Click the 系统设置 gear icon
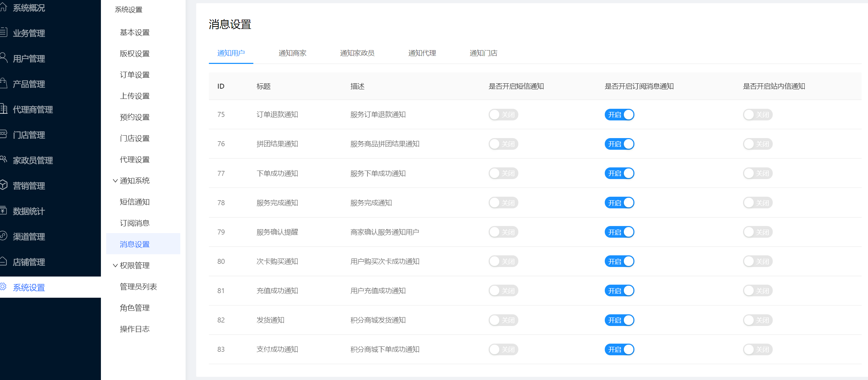The image size is (868, 380). (x=4, y=287)
